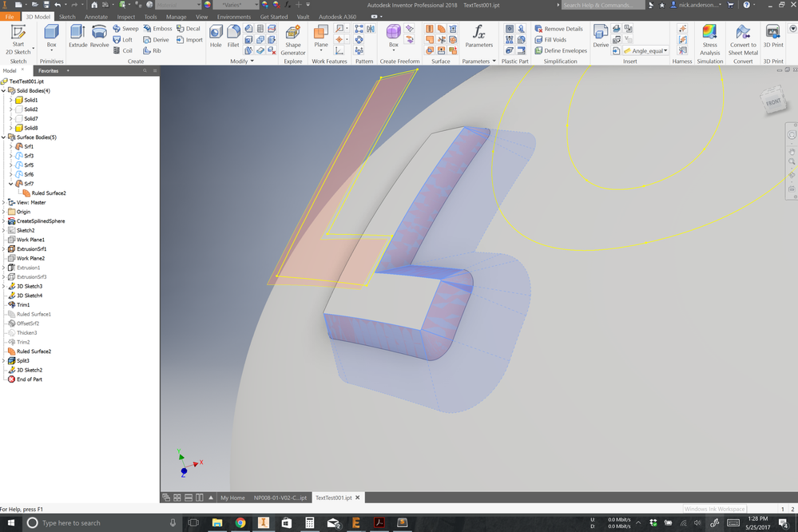Start Stress Analysis simulation

pyautogui.click(x=709, y=40)
